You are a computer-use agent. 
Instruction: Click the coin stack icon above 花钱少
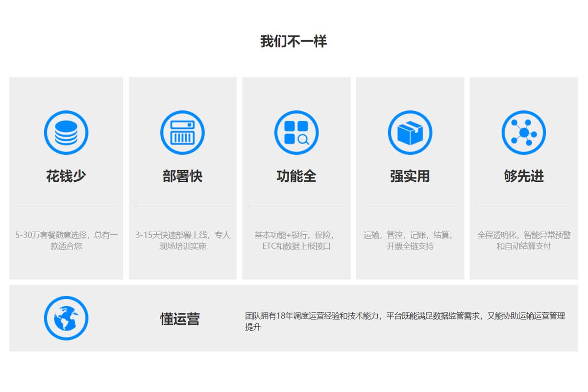pos(66,133)
